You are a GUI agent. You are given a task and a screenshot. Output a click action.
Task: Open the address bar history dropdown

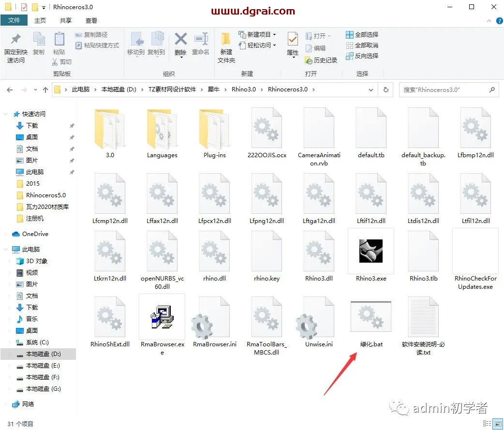[x=371, y=90]
